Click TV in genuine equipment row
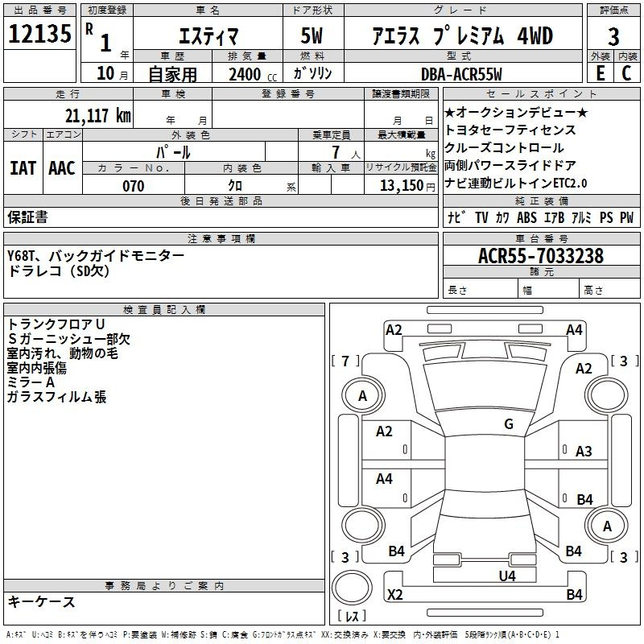 [481, 217]
